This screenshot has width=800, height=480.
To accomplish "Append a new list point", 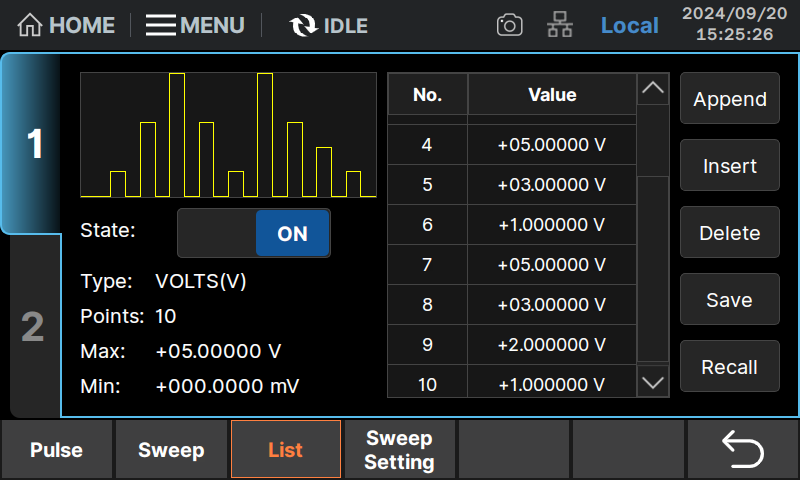I will [729, 99].
